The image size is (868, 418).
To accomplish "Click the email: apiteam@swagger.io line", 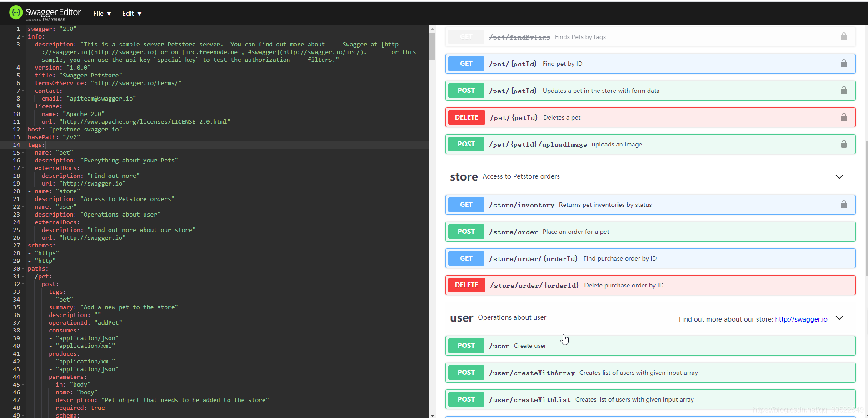I will click(x=89, y=99).
